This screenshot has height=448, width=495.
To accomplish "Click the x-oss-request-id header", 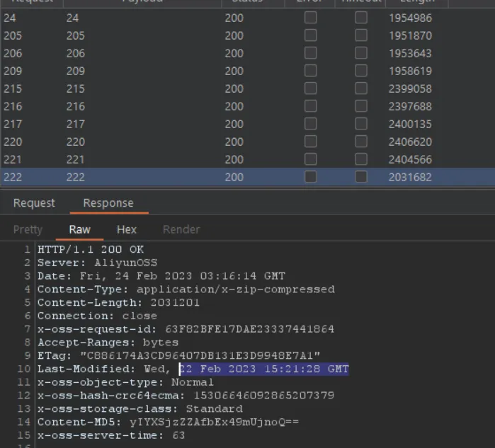I will pyautogui.click(x=186, y=329).
